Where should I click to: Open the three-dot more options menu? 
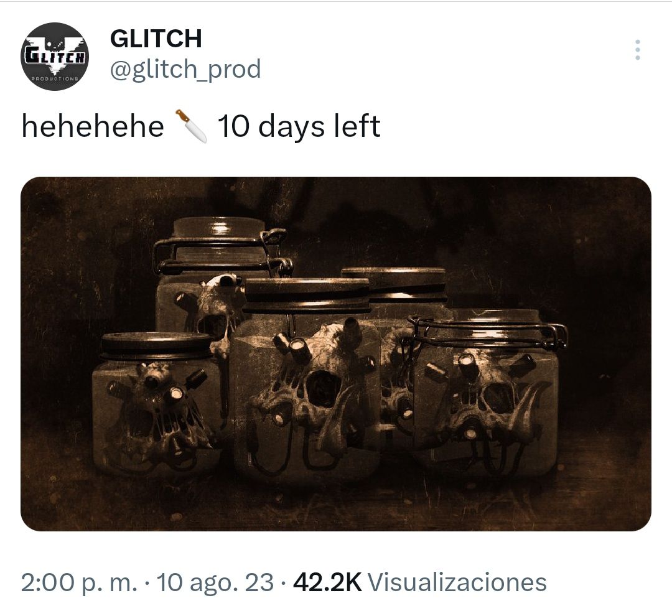point(637,50)
